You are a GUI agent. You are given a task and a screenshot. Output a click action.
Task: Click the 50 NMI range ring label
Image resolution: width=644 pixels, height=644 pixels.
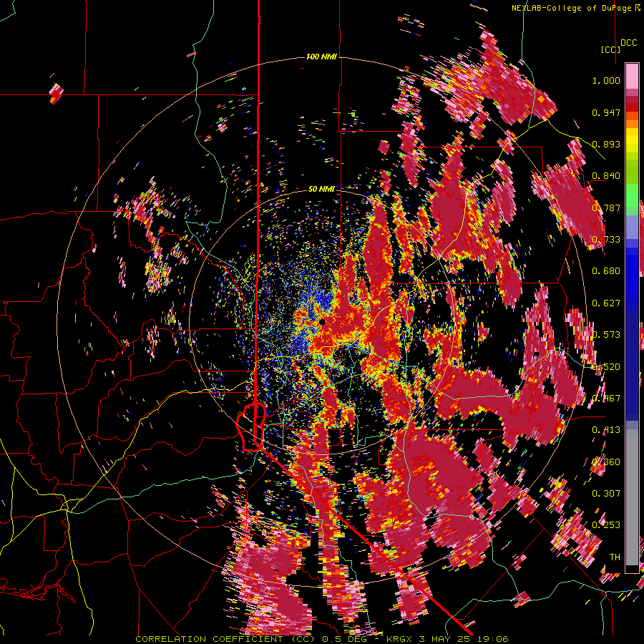(x=321, y=190)
